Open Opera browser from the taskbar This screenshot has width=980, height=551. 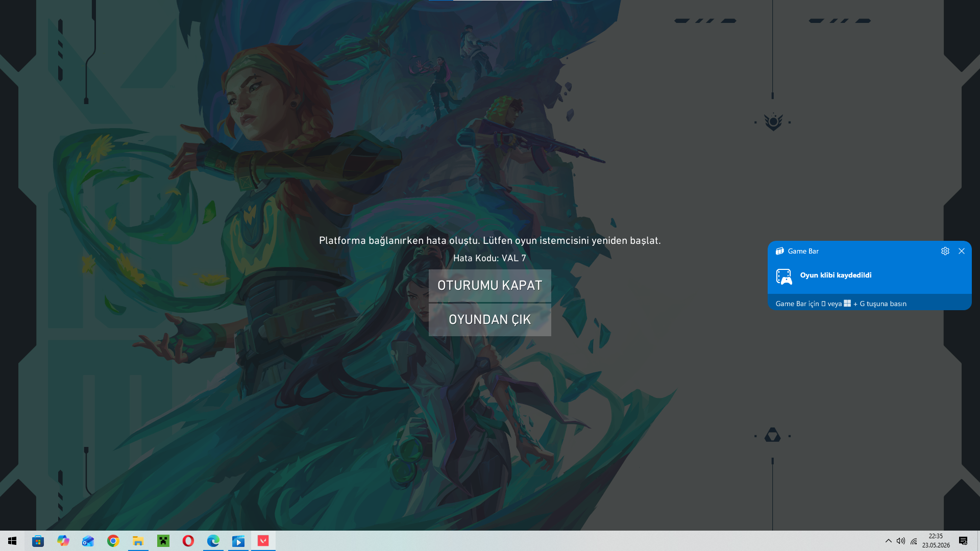click(x=188, y=541)
